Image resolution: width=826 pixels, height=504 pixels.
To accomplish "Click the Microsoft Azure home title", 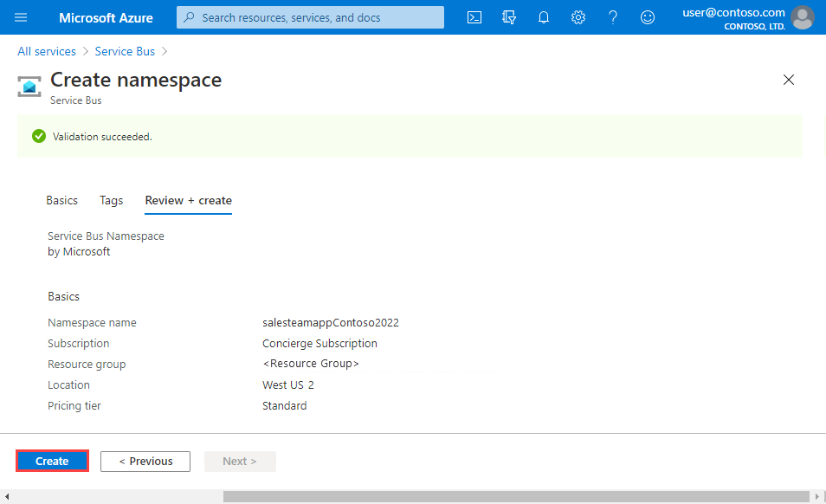I will [x=106, y=18].
